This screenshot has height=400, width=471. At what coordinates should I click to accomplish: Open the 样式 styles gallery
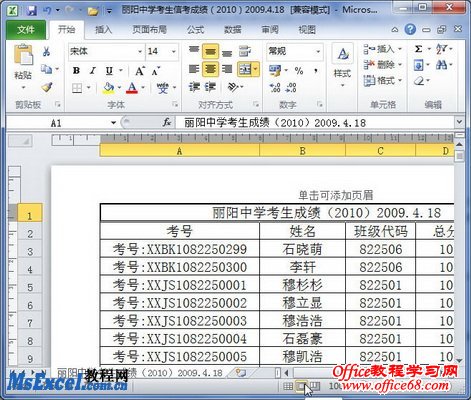(x=342, y=65)
